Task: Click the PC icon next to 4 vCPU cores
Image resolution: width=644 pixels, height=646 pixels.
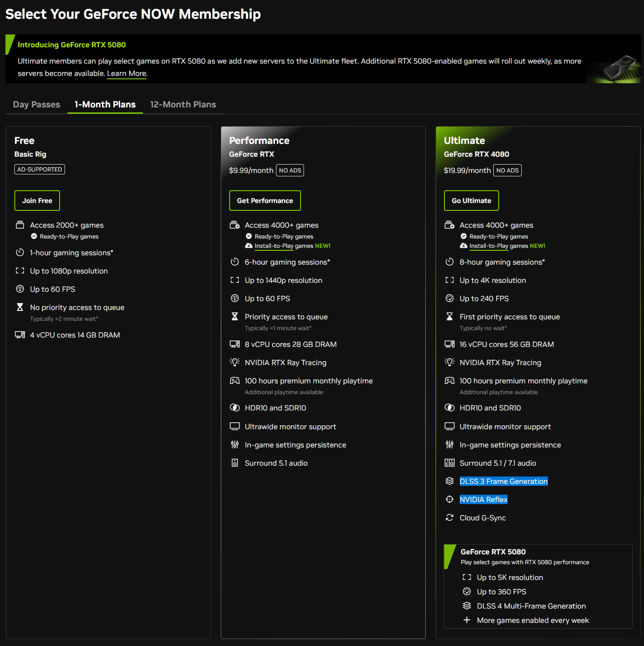Action: [20, 335]
